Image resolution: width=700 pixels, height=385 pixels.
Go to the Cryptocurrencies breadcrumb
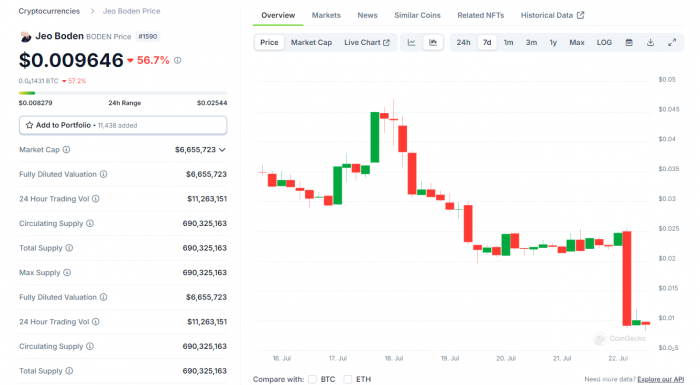click(x=49, y=11)
